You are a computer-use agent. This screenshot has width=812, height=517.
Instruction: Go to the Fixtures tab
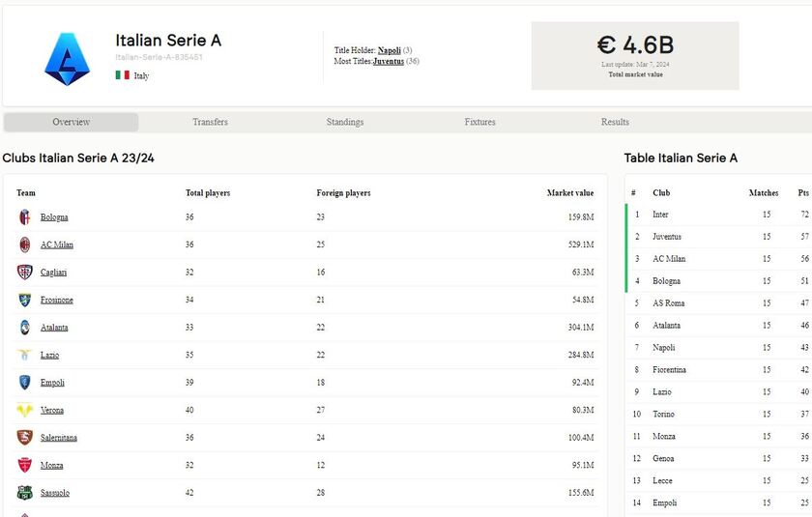click(480, 122)
